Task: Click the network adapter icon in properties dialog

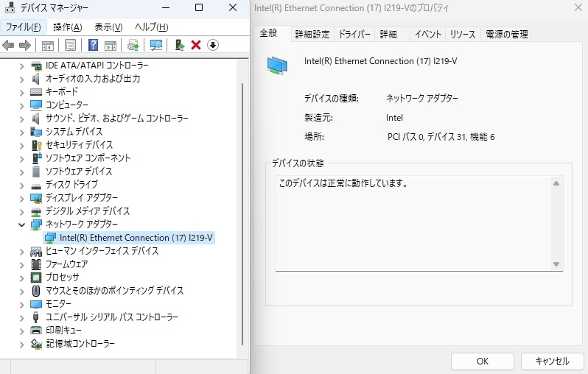Action: pos(277,66)
